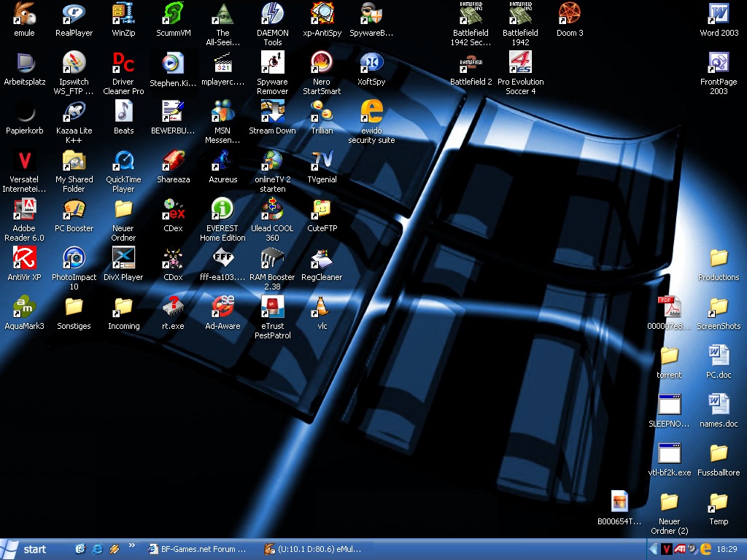Screen dimensions: 747x560
Task: Click the xp-AntiSpy shortcut
Action: pos(322,20)
